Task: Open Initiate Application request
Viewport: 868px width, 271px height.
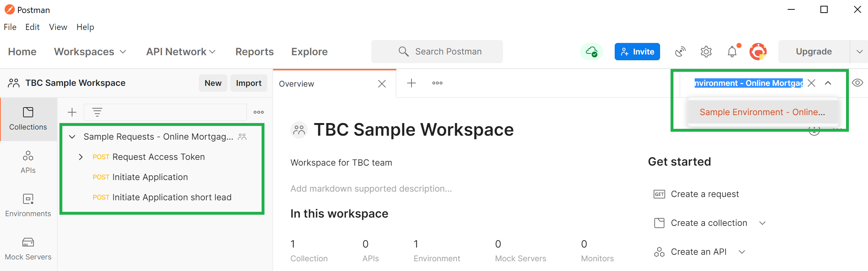Action: pos(150,177)
